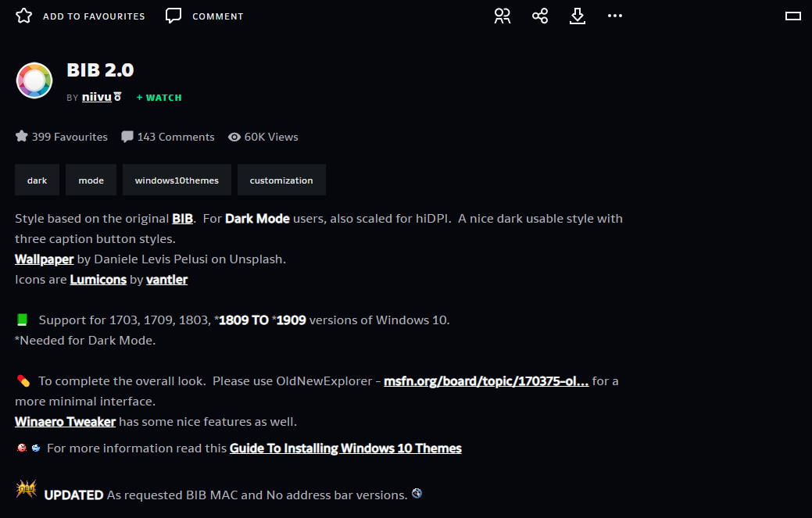
Task: Click the niivu colorful avatar
Action: 34,80
